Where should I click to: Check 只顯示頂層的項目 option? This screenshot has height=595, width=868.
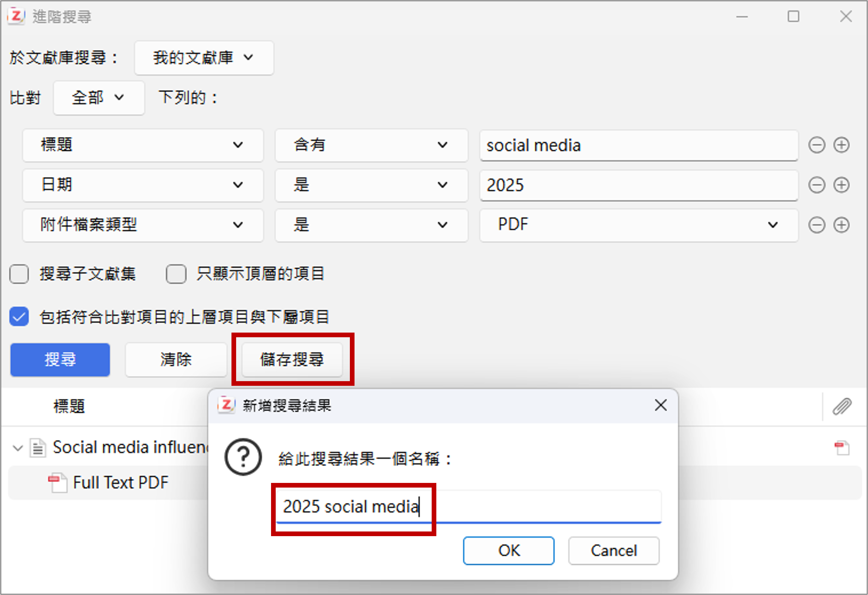pyautogui.click(x=176, y=274)
